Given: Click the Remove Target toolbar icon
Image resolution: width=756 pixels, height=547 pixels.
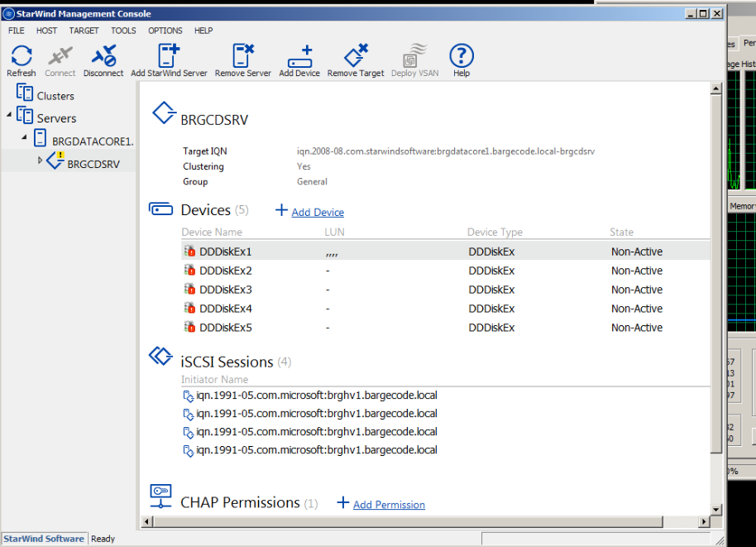Looking at the screenshot, I should coord(356,55).
